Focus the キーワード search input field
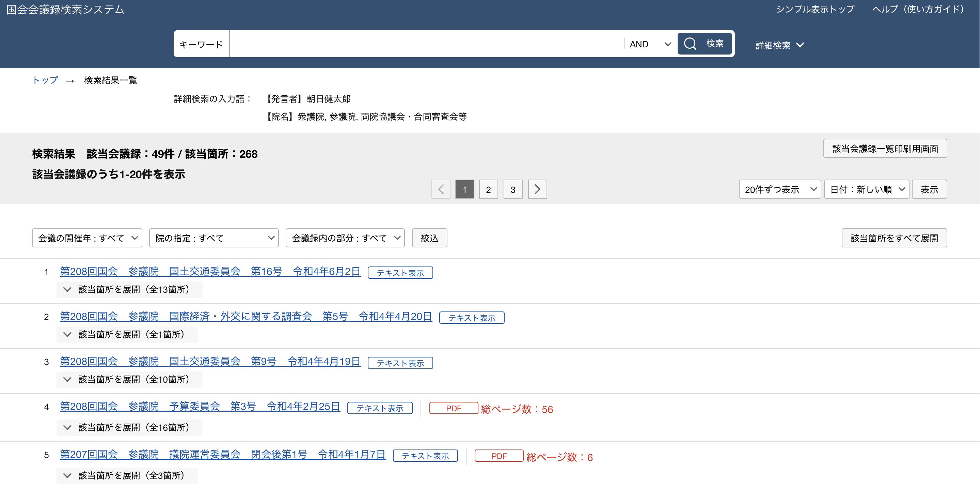Viewport: 980px width, 488px height. [426, 44]
